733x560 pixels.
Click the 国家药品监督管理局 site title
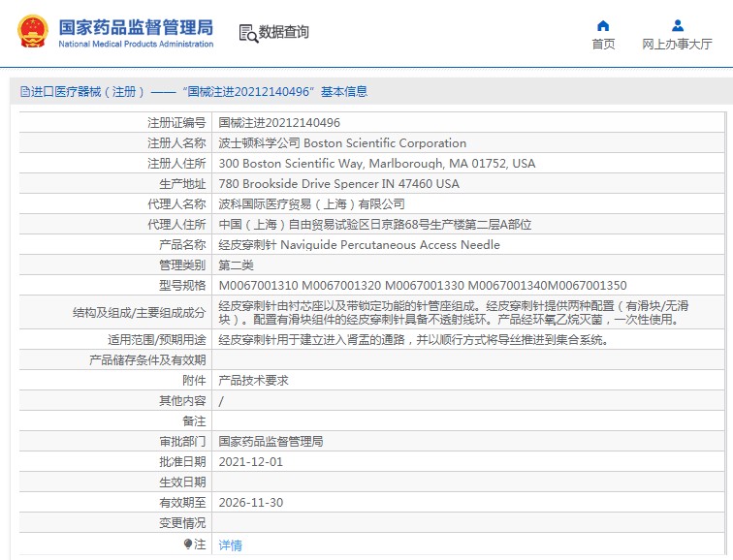coord(136,27)
